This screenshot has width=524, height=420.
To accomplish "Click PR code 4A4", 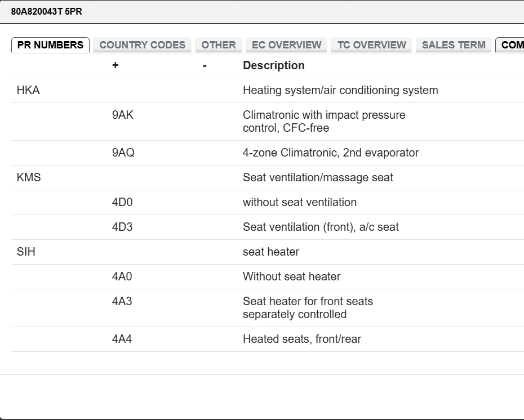I will click(122, 339).
